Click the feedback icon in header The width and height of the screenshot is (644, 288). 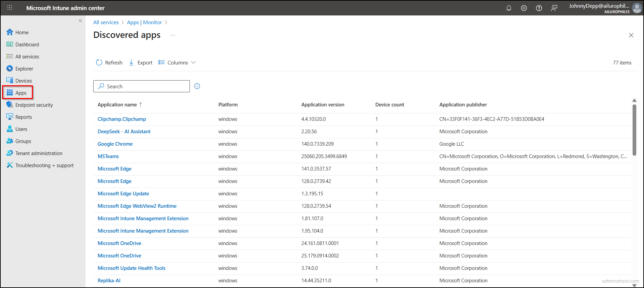coord(554,8)
